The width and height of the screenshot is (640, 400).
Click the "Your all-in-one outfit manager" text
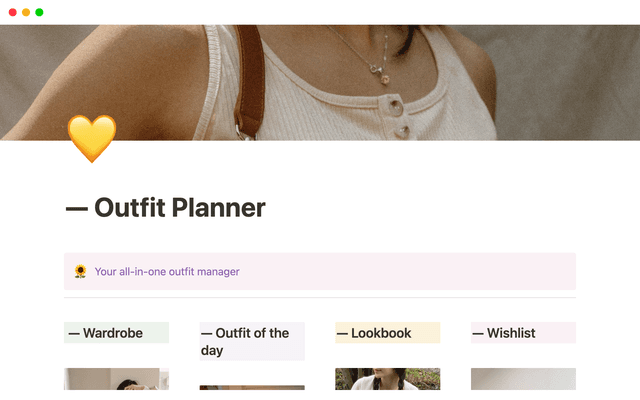[x=167, y=271]
